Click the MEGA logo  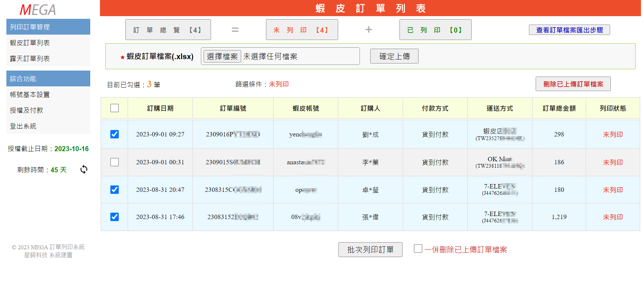point(38,10)
